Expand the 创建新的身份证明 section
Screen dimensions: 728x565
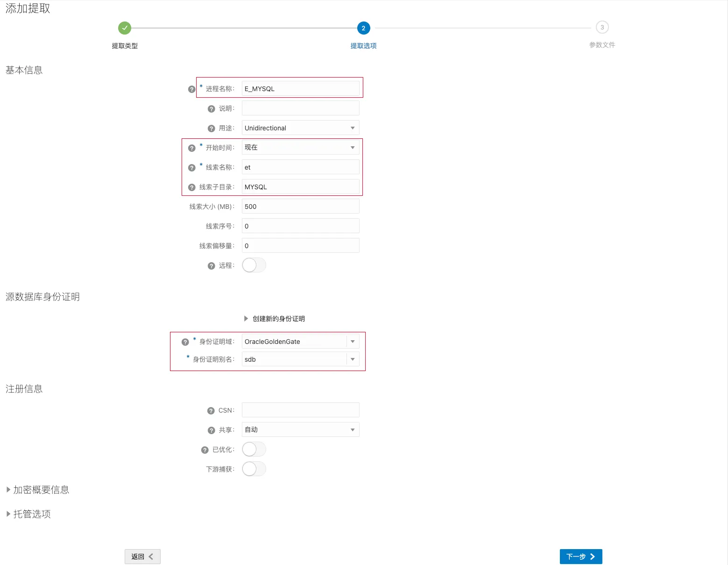point(275,319)
